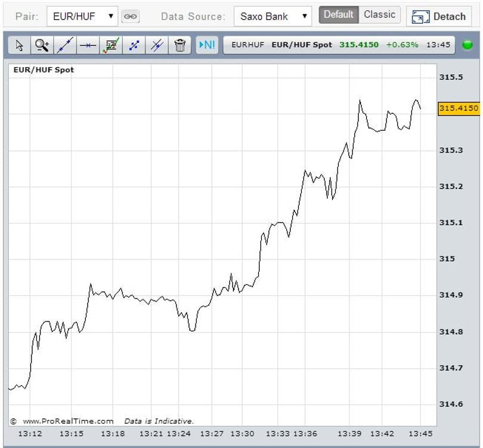Select the horizontal line tool
483x448 pixels.
click(x=88, y=45)
